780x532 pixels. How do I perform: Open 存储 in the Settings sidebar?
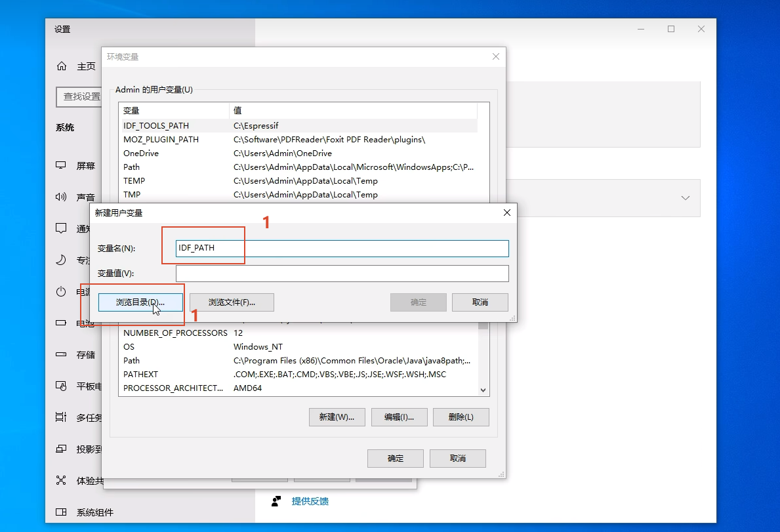[x=85, y=355]
